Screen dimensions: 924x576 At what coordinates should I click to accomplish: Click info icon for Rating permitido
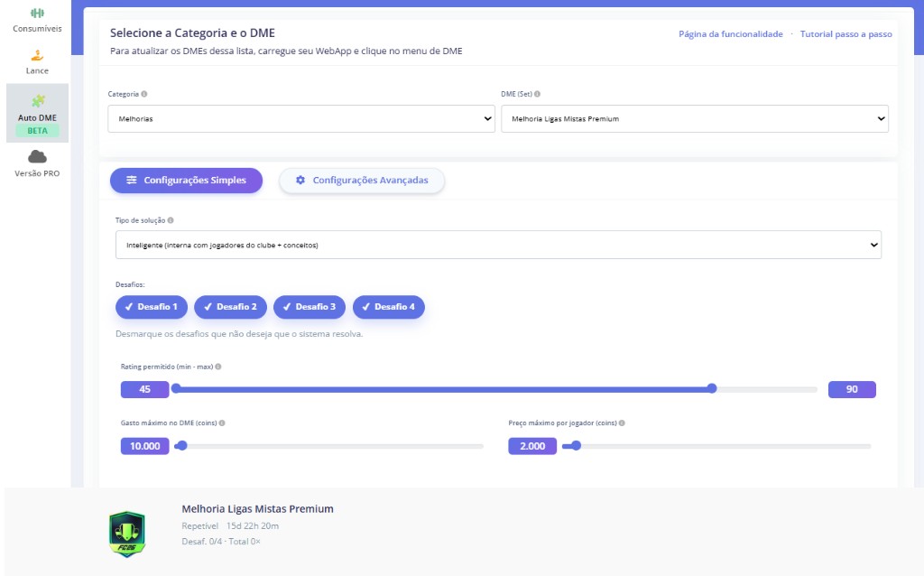pos(218,367)
